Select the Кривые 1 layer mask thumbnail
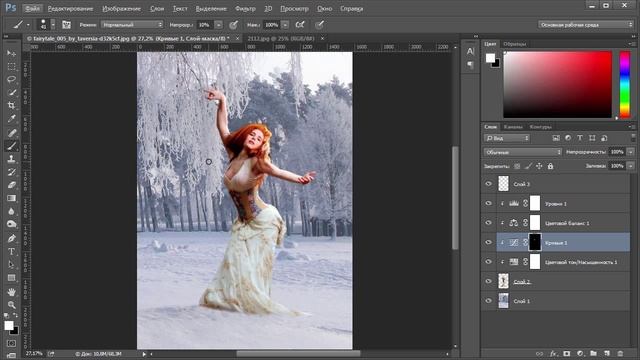This screenshot has height=360, width=640. (535, 242)
